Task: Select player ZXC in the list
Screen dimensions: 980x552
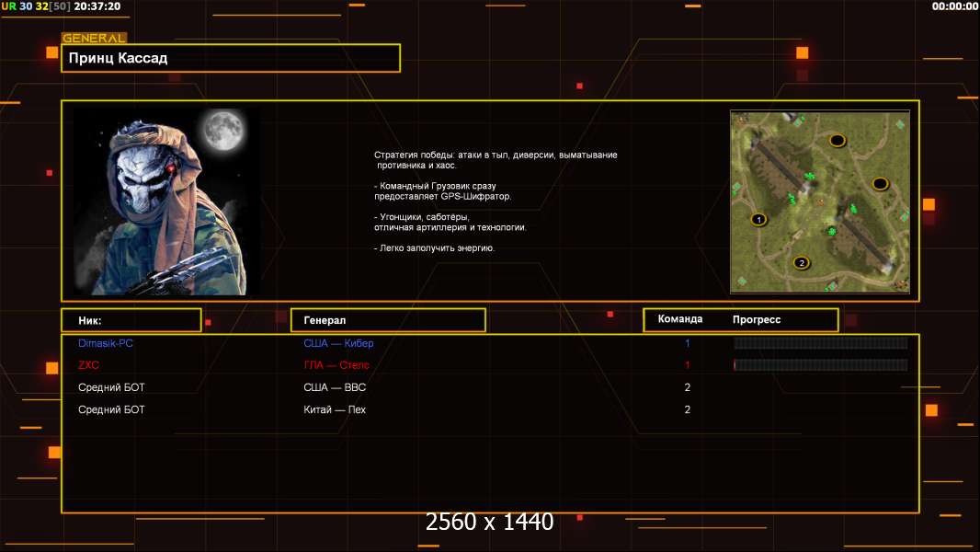Action: [x=88, y=365]
